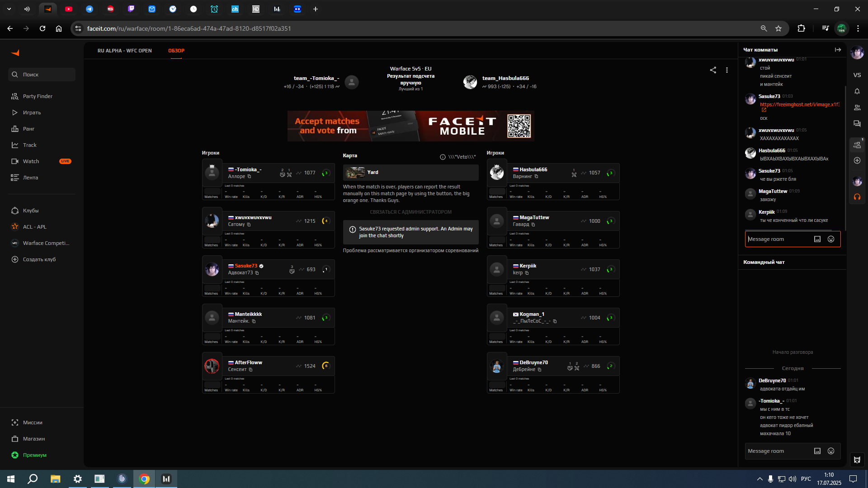Switch to RU ALPHA - WFC OPEN tab

(124, 51)
